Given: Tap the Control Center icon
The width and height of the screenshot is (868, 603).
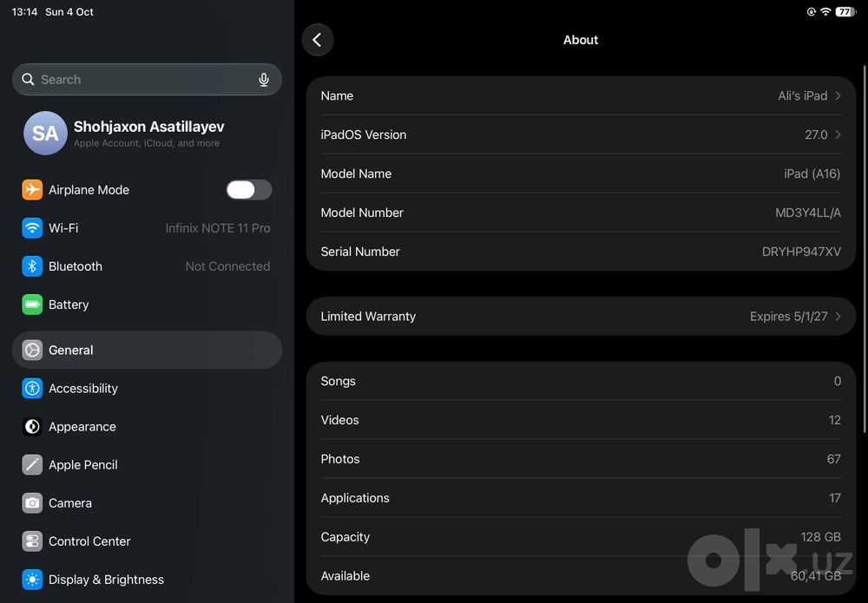Looking at the screenshot, I should 32,541.
